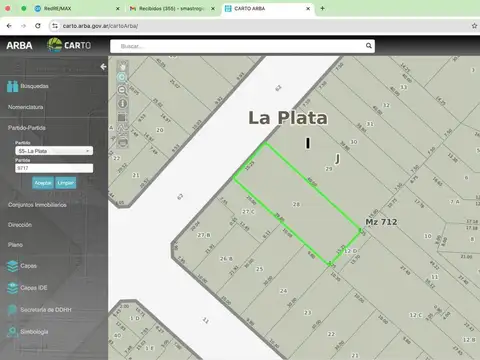Switch to the RedRE/MAX browser tab
This screenshot has height=360, width=480.
(77, 9)
